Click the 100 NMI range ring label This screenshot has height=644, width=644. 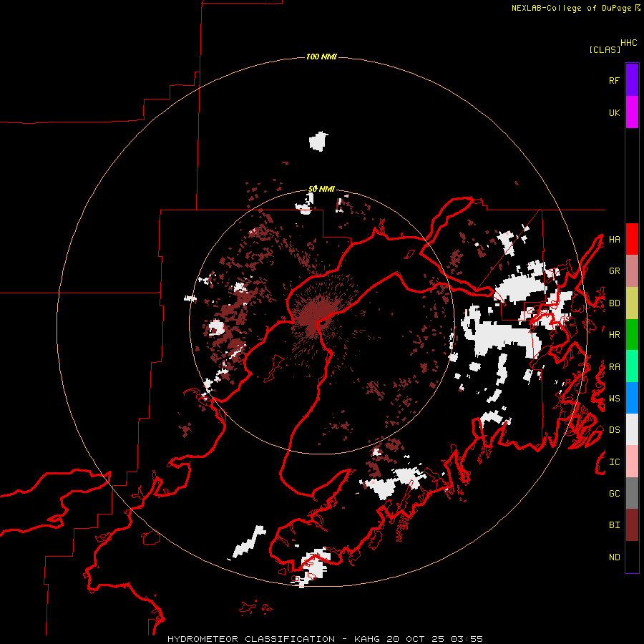321,57
